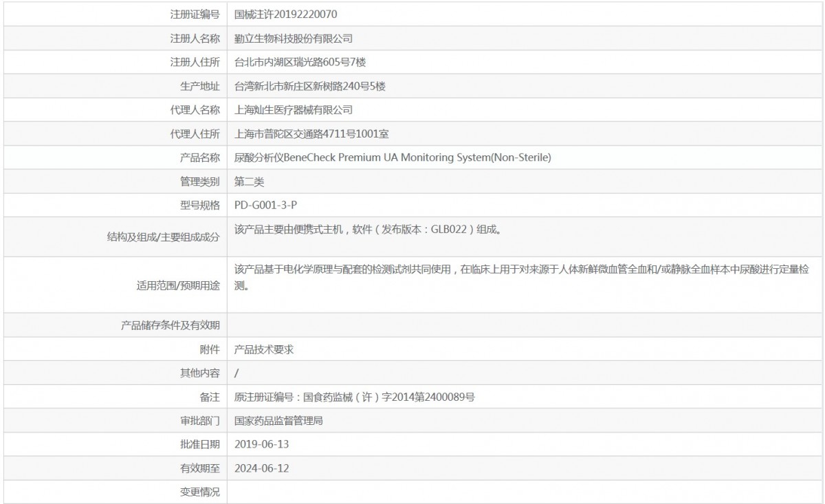This screenshot has height=504, width=825.
Task: Click the 产品储存条件及有效期 label
Action: [x=170, y=325]
